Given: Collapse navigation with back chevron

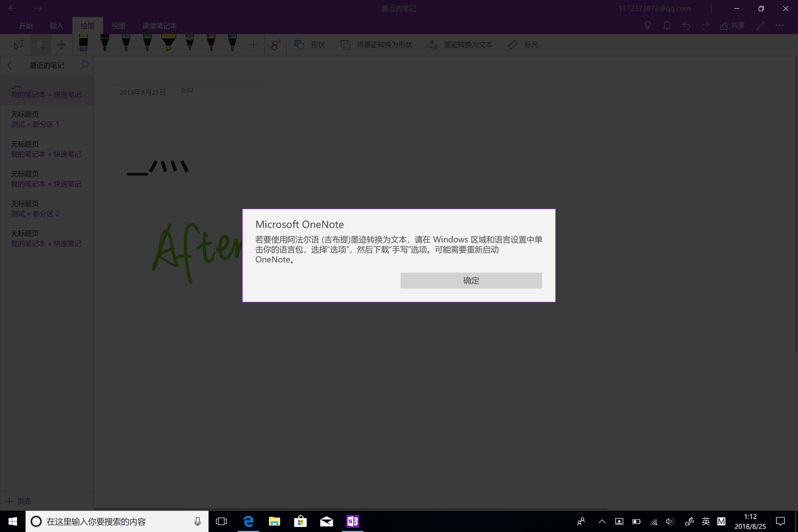Looking at the screenshot, I should [9, 66].
